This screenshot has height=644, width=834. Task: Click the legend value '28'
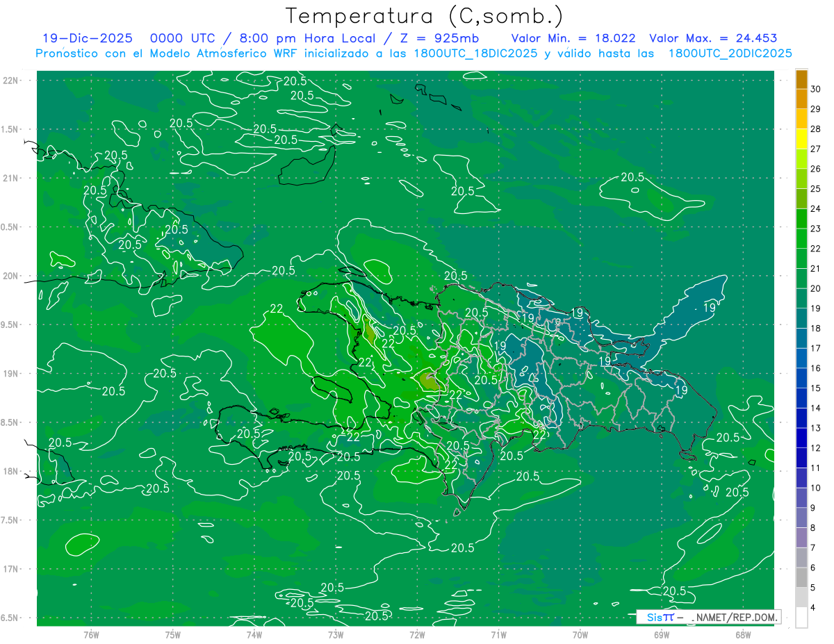coord(816,129)
